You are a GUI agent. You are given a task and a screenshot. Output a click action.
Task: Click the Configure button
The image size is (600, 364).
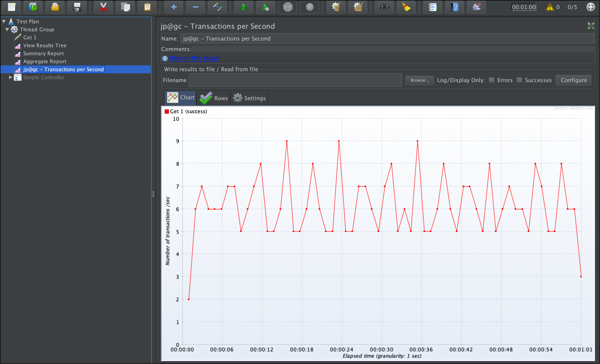point(574,80)
